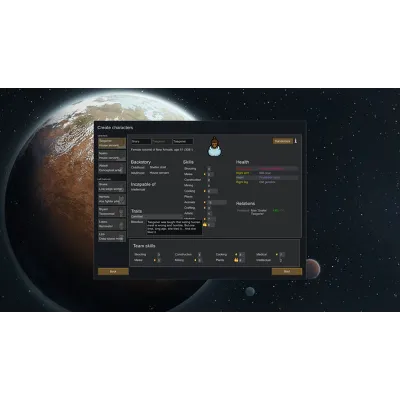The width and height of the screenshot is (400, 400).
Task: Click the Plants skill row
Action: tap(197, 197)
